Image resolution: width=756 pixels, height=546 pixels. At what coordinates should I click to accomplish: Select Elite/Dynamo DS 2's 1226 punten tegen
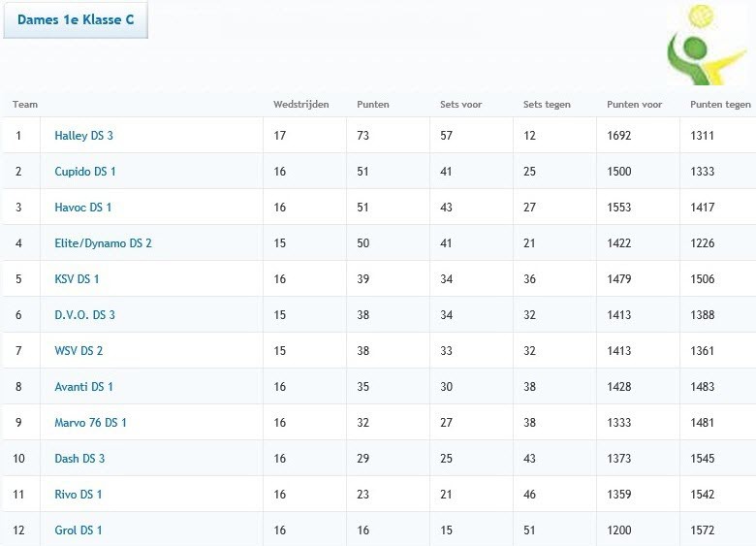703,243
